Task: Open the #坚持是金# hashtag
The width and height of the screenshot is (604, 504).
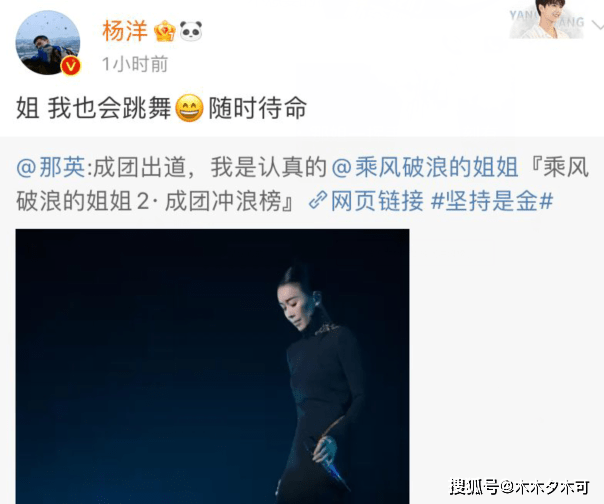Action: click(492, 201)
